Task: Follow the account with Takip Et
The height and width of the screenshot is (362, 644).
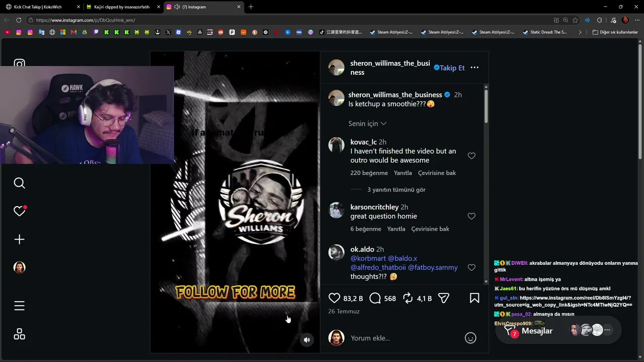Action: pyautogui.click(x=452, y=68)
